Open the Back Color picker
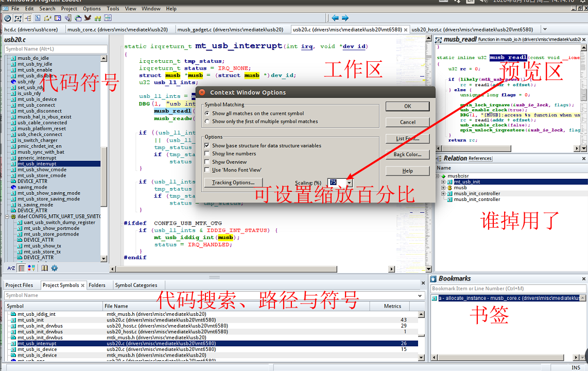 pyautogui.click(x=407, y=154)
